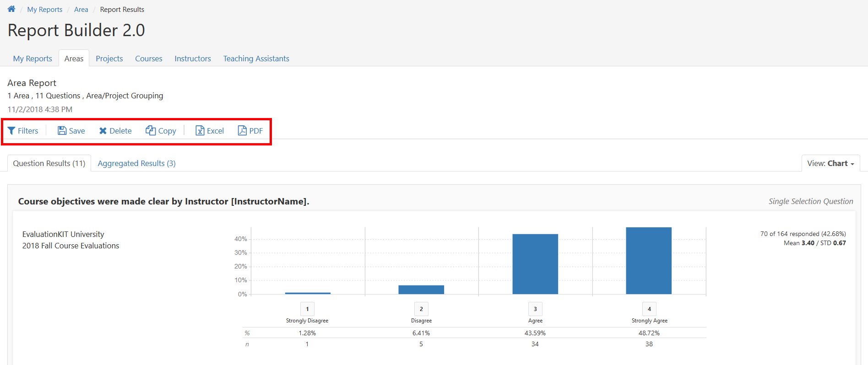Click the 20% axis label
868x365 pixels.
click(x=241, y=266)
